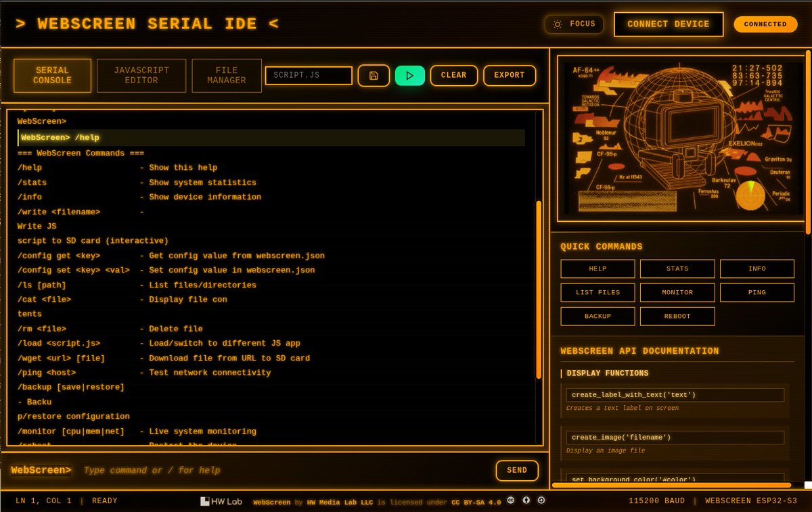Focus the command input field

point(284,470)
